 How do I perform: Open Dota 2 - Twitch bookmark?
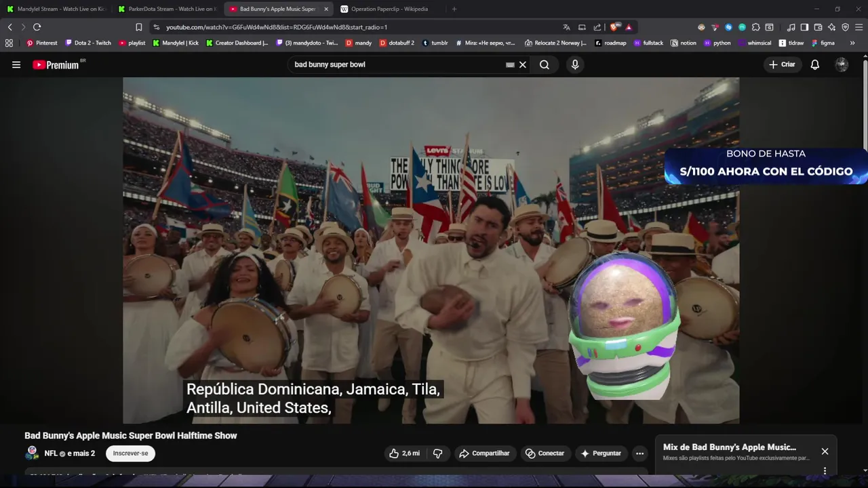(87, 43)
